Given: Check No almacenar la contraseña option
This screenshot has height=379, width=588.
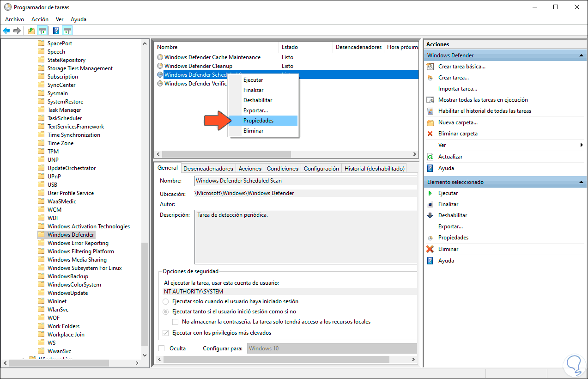Looking at the screenshot, I should point(175,322).
